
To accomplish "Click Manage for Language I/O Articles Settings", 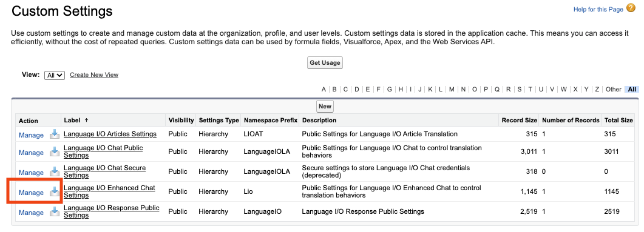I will [31, 135].
